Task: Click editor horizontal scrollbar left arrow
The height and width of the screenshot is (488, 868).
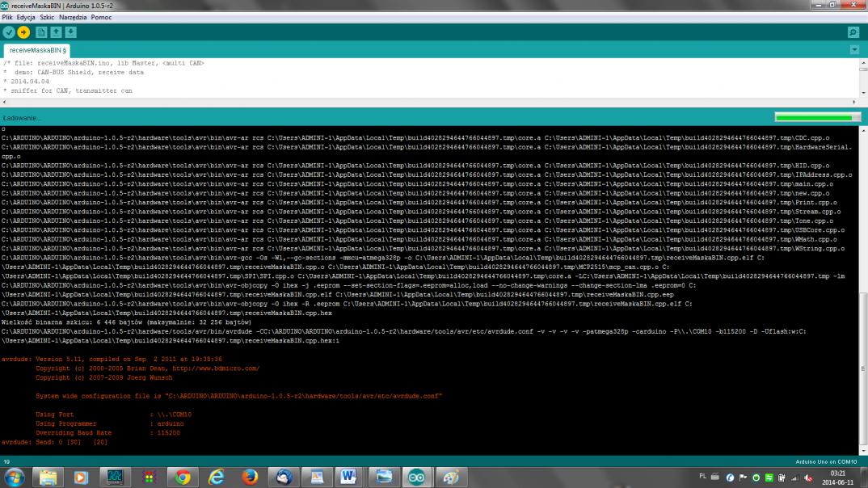Action: tap(4, 102)
